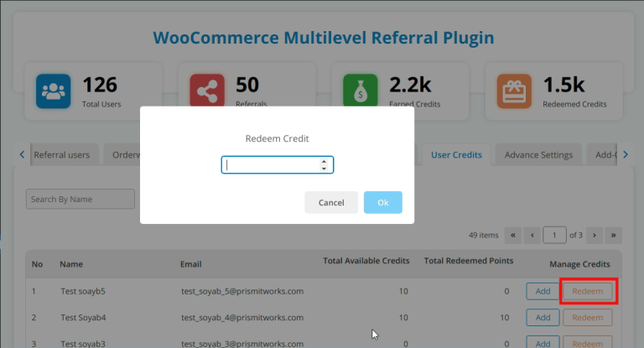The image size is (644, 348).
Task: Click Total Redeemed Points column header
Action: [469, 261]
